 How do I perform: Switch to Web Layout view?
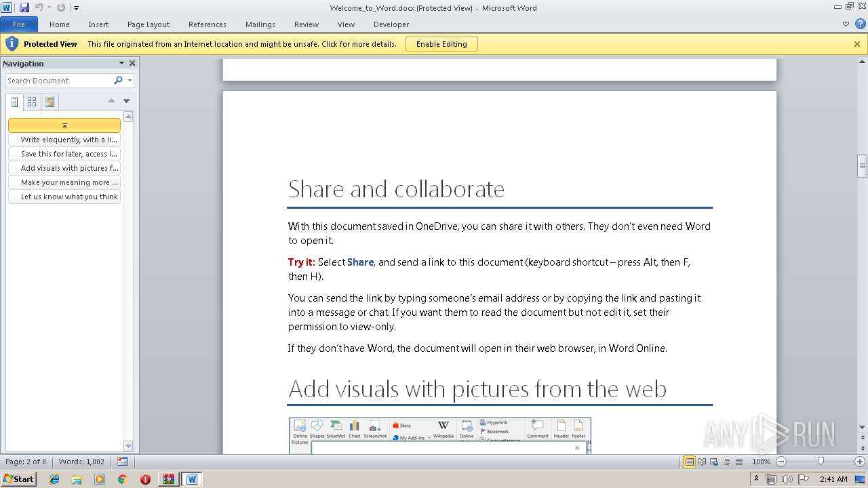point(714,462)
